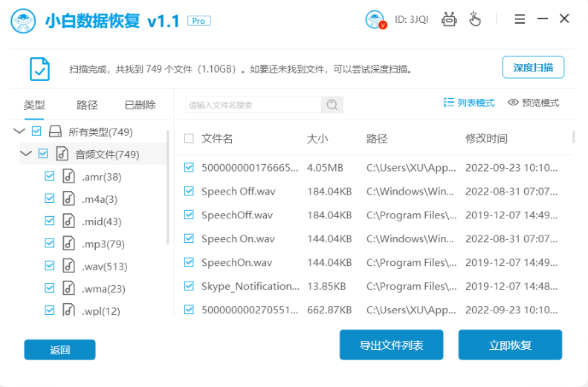This screenshot has height=387, width=588.
Task: Click the hand pointer icon in title bar
Action: [475, 20]
